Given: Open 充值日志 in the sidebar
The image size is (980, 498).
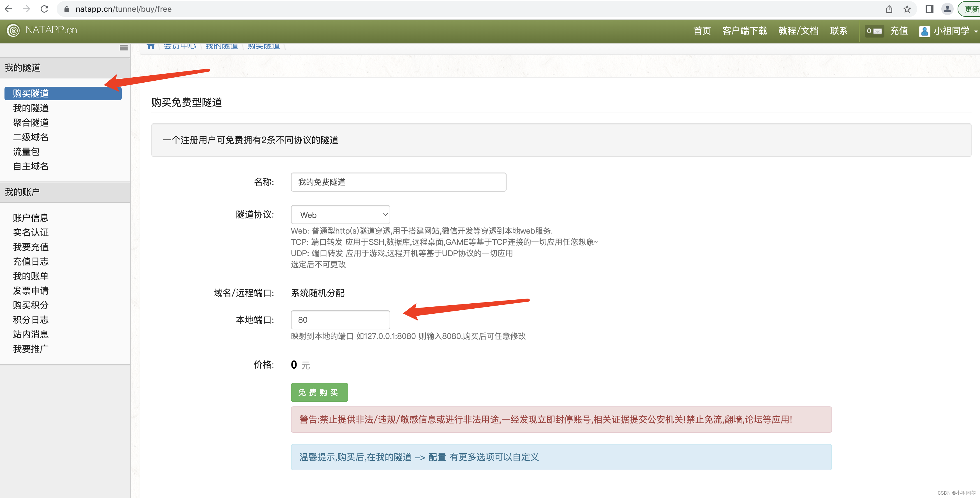Looking at the screenshot, I should click(31, 262).
